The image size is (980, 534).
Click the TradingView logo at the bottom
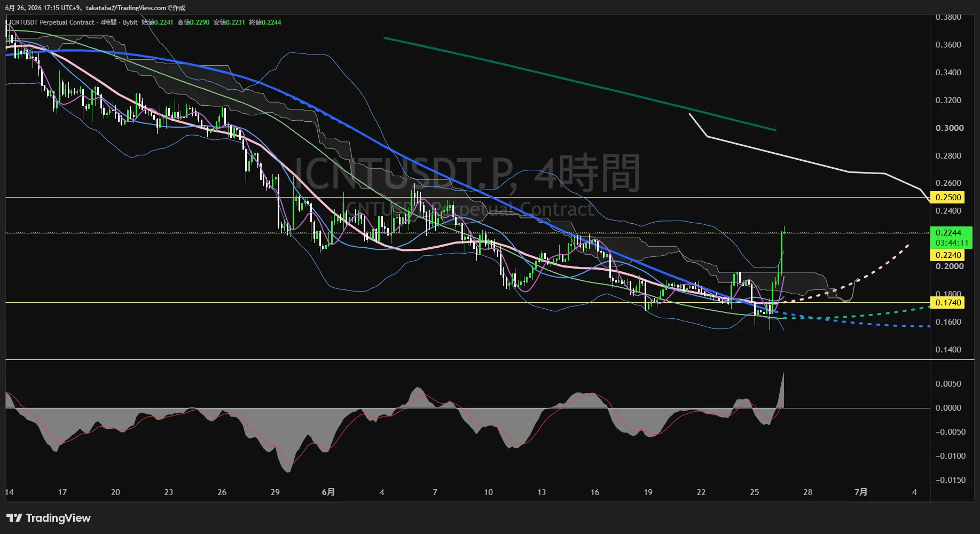(x=49, y=518)
